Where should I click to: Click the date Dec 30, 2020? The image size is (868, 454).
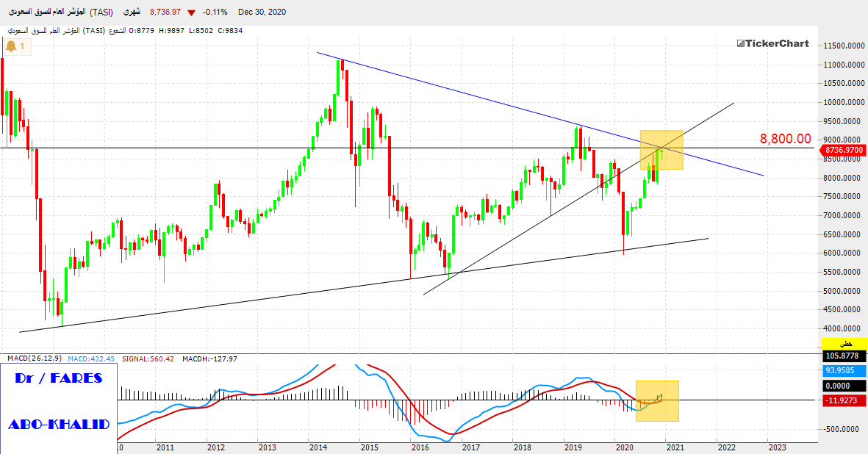click(262, 12)
